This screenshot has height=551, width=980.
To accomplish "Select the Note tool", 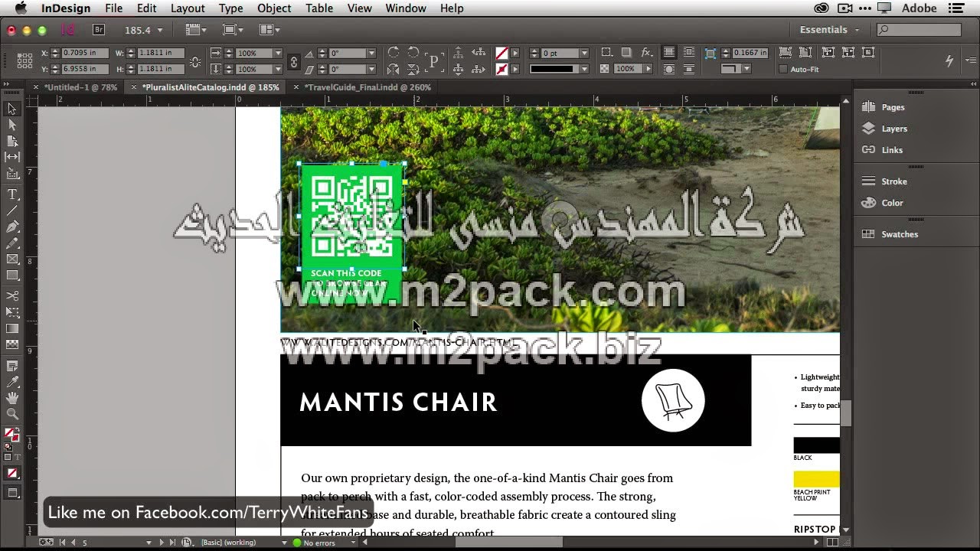I will pos(11,367).
